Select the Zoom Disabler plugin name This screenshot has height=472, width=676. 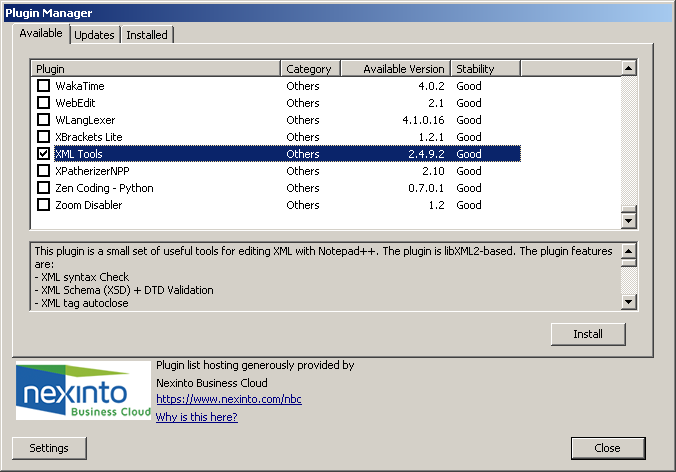click(x=88, y=205)
